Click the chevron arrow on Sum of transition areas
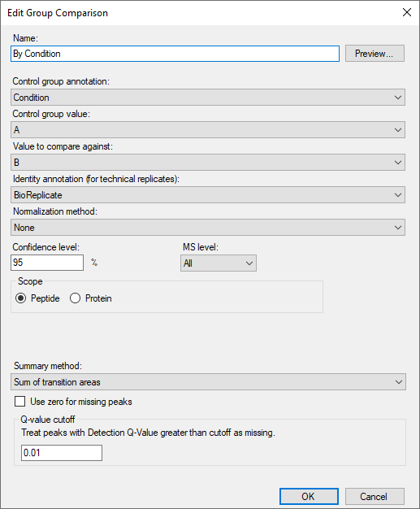Viewport: 420px width, 509px height. point(399,382)
